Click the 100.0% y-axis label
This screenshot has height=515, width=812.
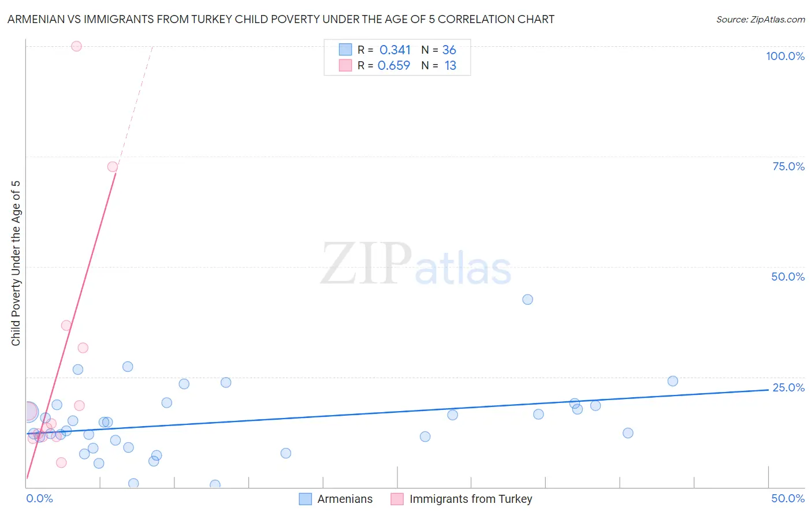[785, 56]
